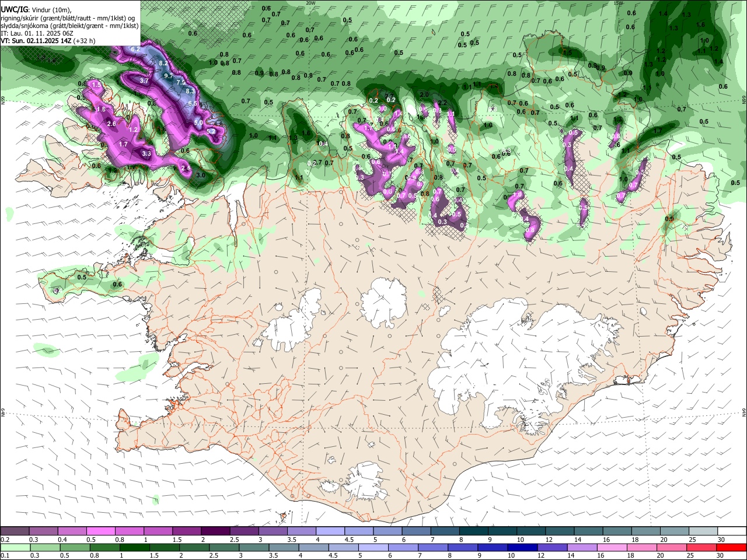Click the 6.2 precipitation value in the Westfjords
Image resolution: width=747 pixels, height=560 pixels.
point(135,50)
